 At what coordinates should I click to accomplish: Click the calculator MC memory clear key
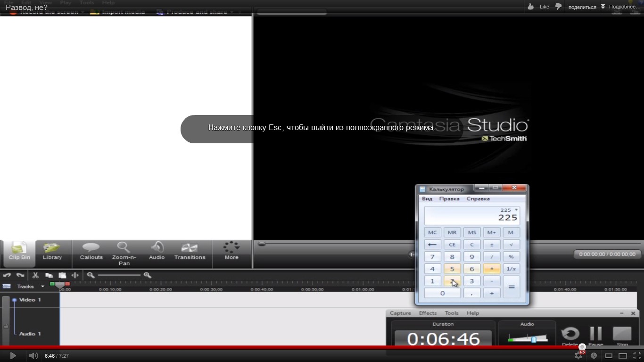[432, 232]
